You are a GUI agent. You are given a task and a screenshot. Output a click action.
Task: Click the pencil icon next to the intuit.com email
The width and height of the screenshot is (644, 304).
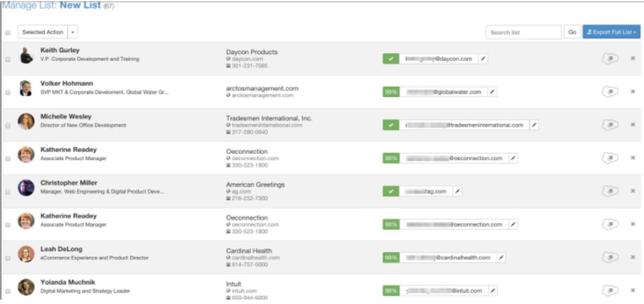pyautogui.click(x=492, y=290)
